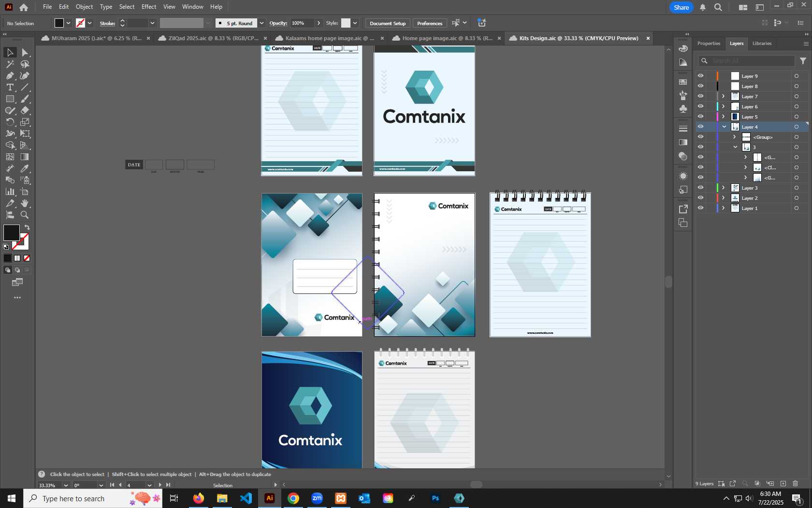Switch to the Libraries tab
This screenshot has height=508, width=812.
click(762, 44)
